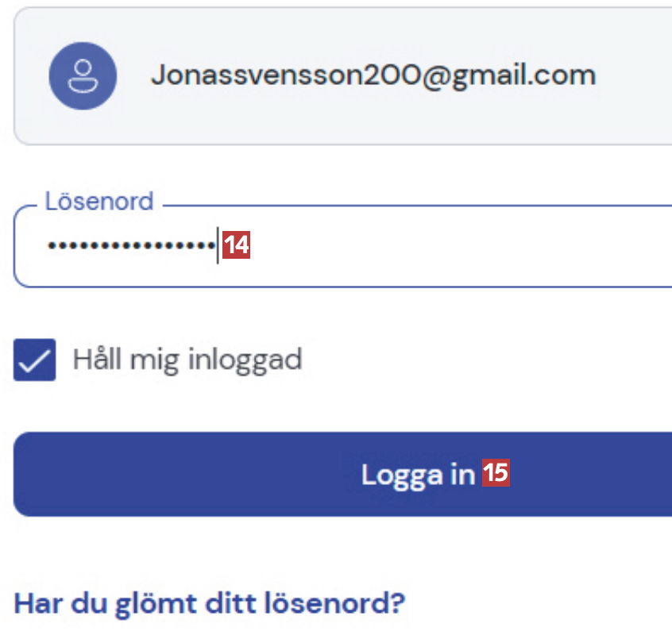672x635 pixels.
Task: Click the user avatar icon
Action: point(83,76)
